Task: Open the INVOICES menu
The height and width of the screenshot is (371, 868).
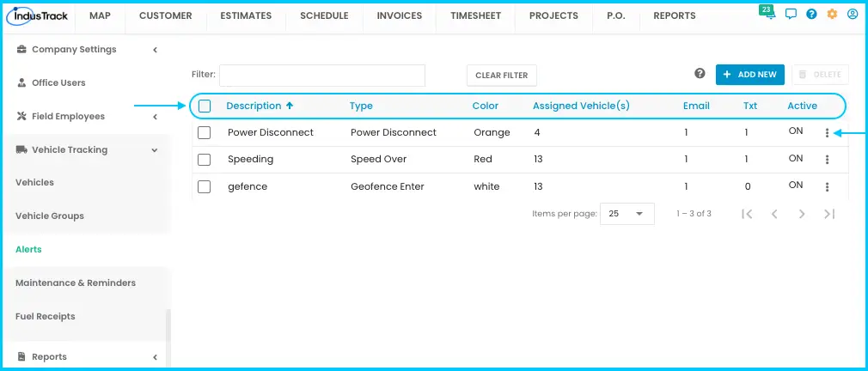Action: coord(399,16)
